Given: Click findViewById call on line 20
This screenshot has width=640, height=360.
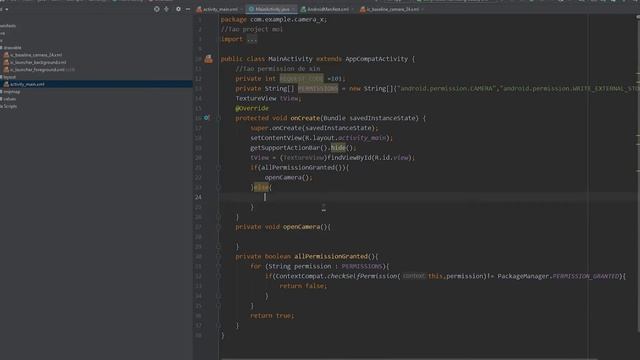Looking at the screenshot, I should 371,158.
